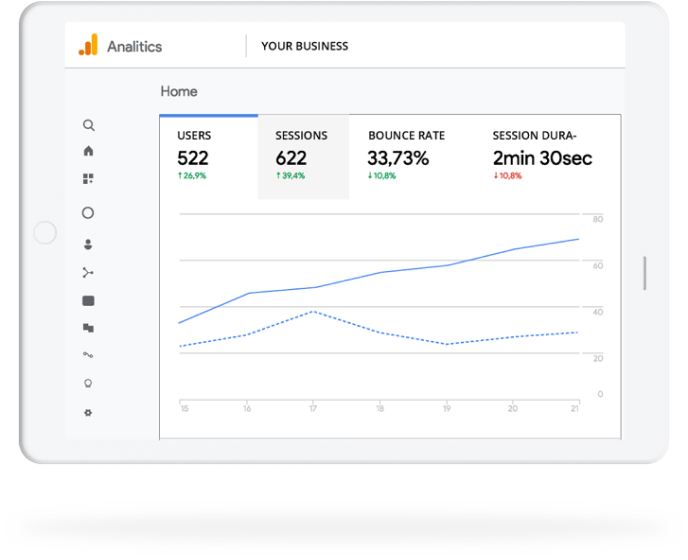Image resolution: width=688 pixels, height=560 pixels.
Task: Select the USERS metric tab
Action: [x=209, y=157]
